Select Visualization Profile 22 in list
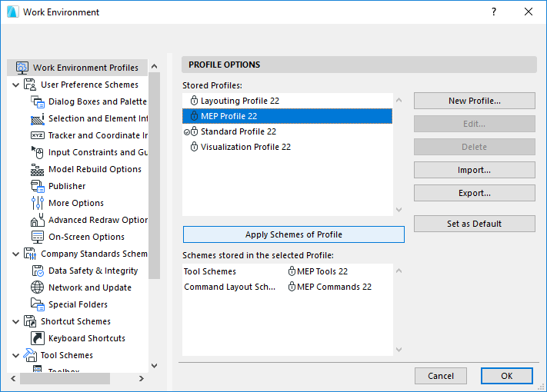Screen dimensions: 547x392 [245, 147]
